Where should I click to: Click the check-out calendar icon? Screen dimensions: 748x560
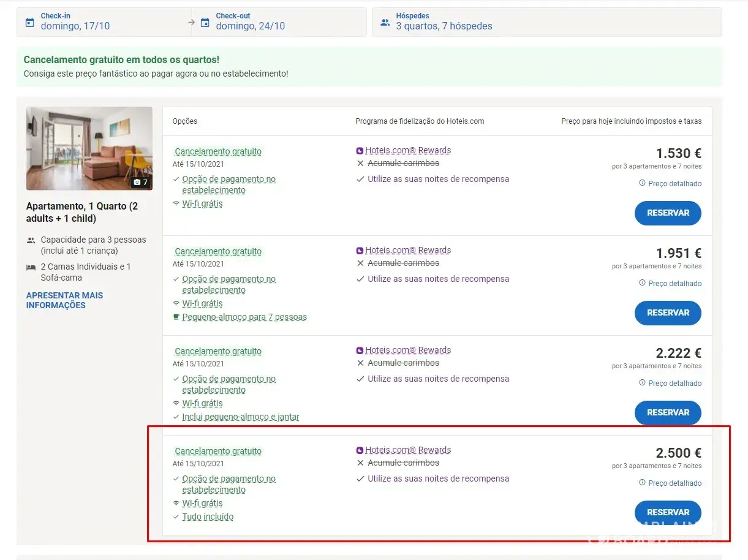click(205, 23)
